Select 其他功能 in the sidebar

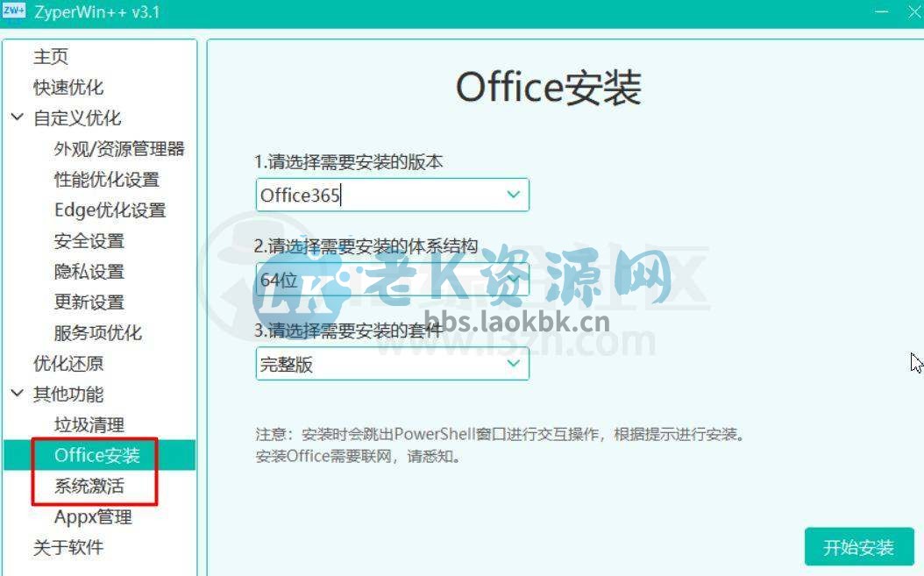[x=68, y=394]
